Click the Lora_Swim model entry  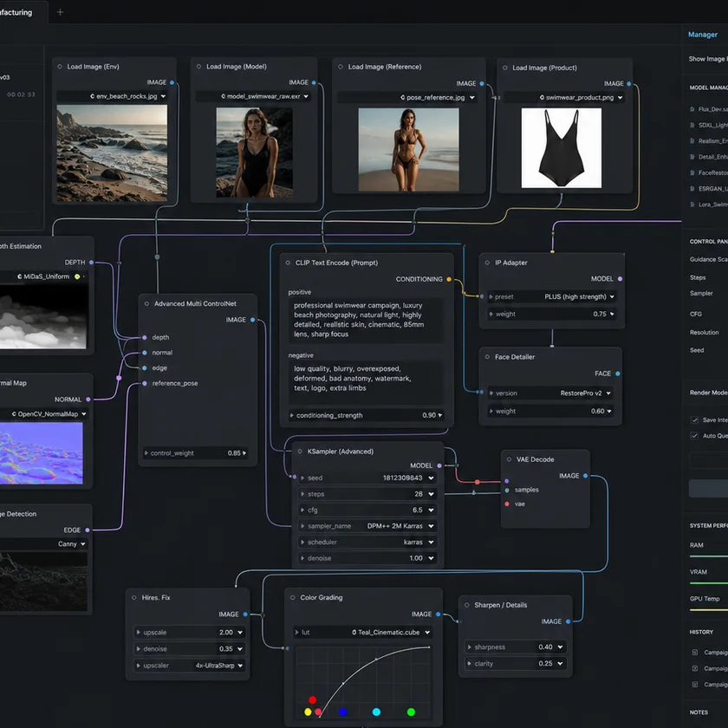709,205
